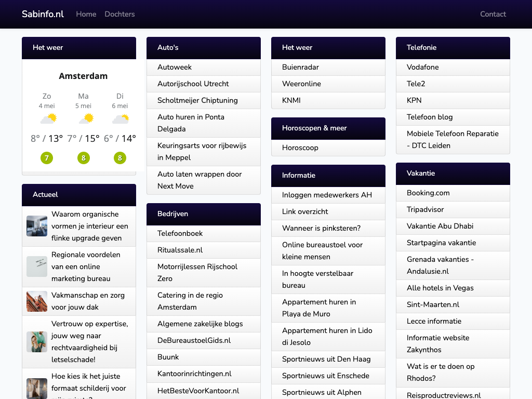The width and height of the screenshot is (532, 399).
Task: Click the green weather score badge for Sunday
Action: [x=47, y=158]
